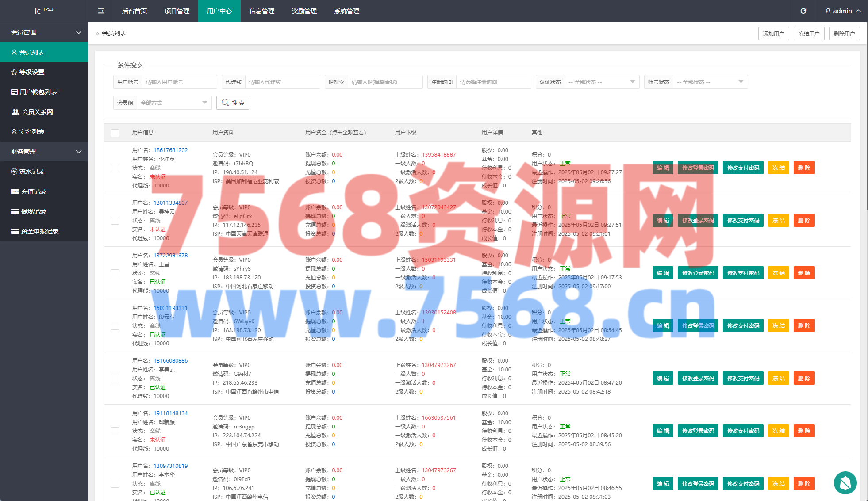The width and height of the screenshot is (868, 501).
Task: Collapse the 会员管理 sidebar section
Action: coord(44,32)
